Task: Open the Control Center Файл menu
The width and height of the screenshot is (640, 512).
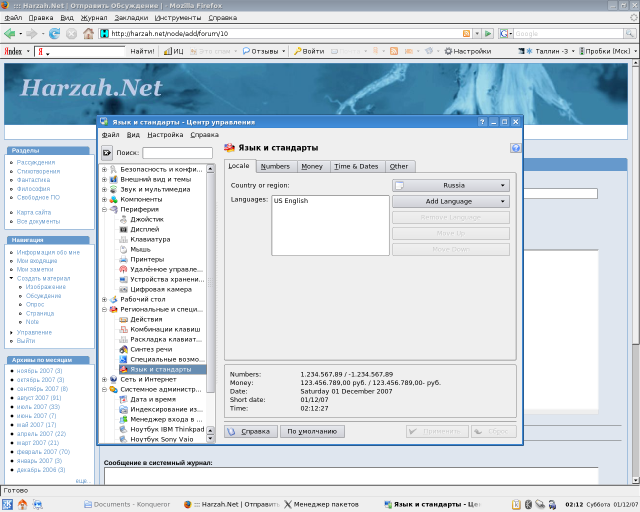Action: pos(111,135)
